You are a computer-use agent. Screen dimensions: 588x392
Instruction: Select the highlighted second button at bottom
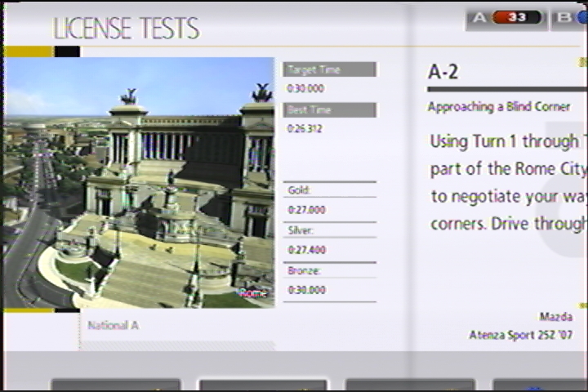263,385
